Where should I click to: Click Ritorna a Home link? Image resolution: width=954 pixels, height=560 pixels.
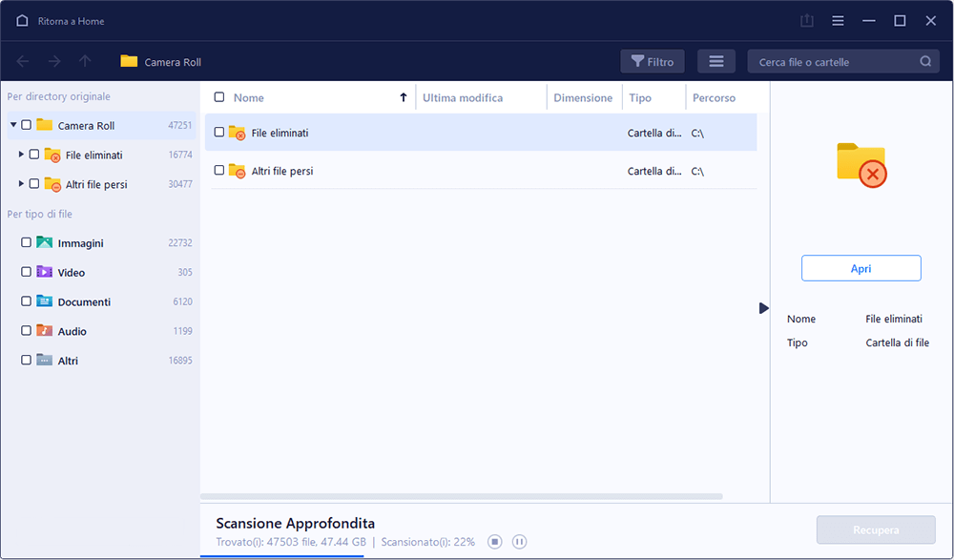[71, 21]
